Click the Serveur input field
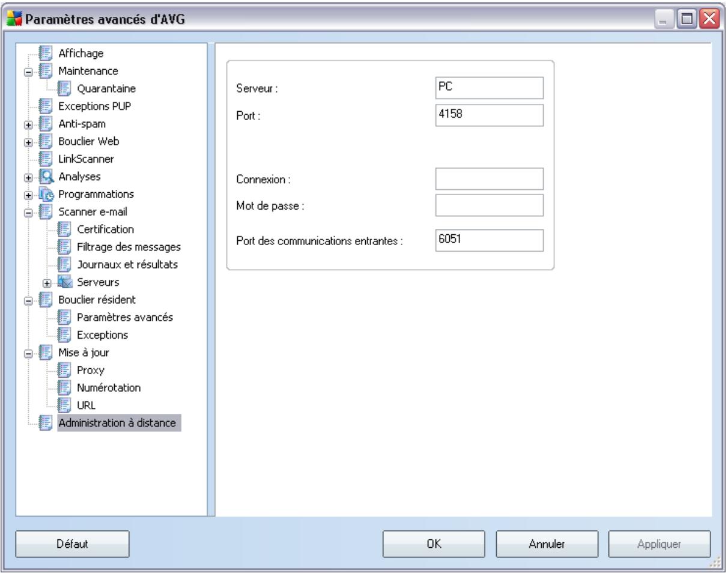The image size is (728, 573). point(490,87)
